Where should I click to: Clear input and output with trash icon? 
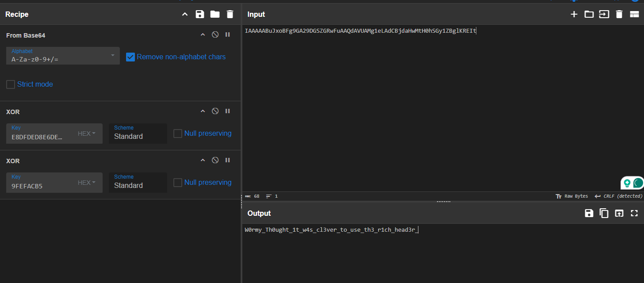(x=619, y=14)
